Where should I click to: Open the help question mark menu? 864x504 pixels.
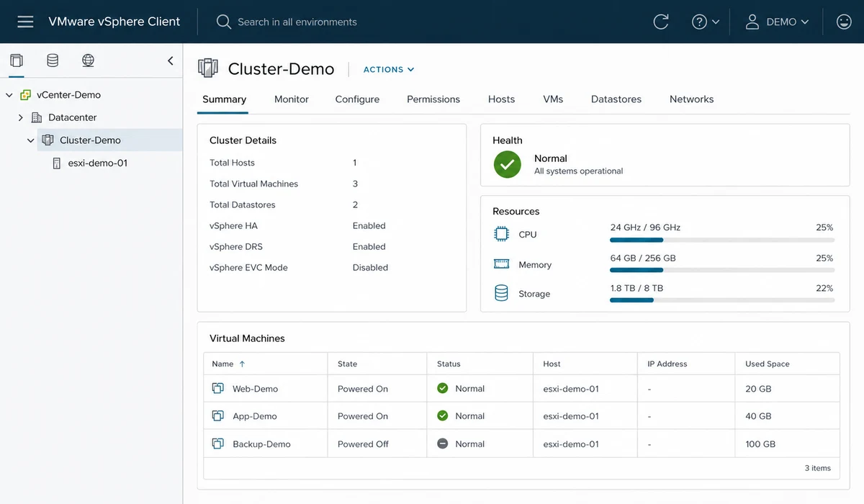[x=706, y=22]
